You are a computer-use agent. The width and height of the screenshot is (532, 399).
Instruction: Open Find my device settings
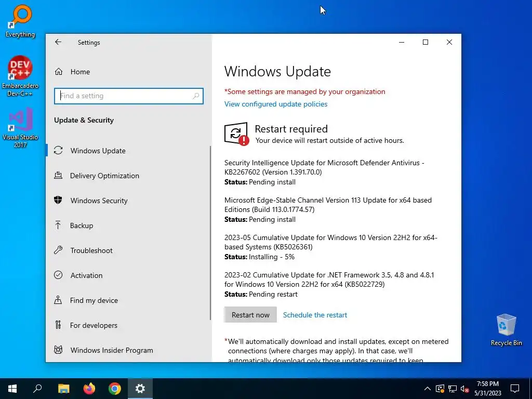[x=128, y=300]
